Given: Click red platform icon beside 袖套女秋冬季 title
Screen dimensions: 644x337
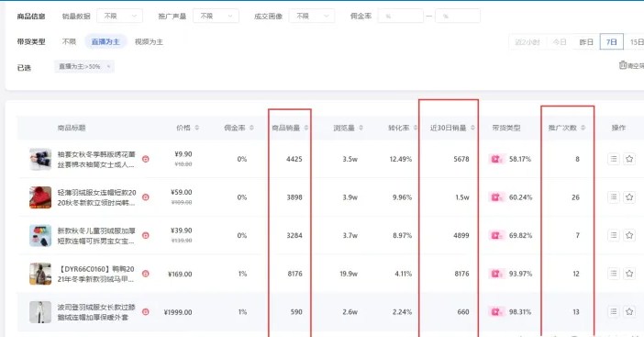Looking at the screenshot, I should coord(145,159).
